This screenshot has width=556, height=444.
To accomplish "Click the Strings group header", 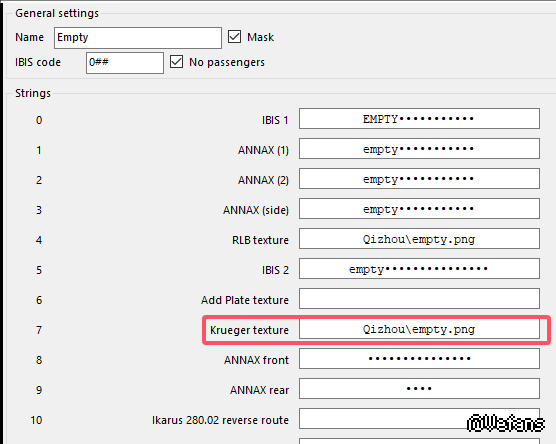I will 33,93.
